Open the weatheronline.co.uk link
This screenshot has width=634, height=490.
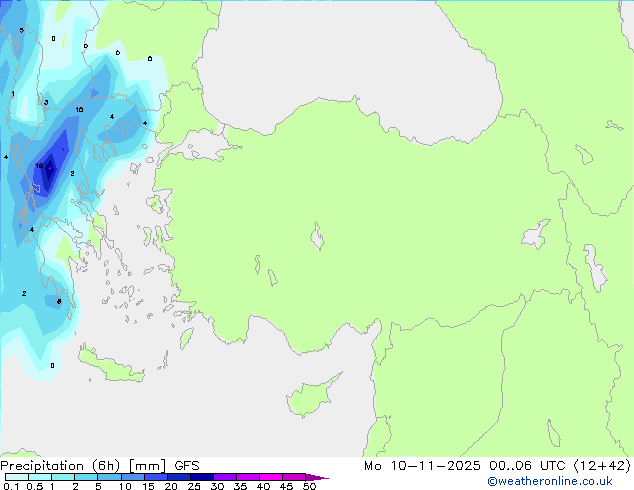[549, 481]
